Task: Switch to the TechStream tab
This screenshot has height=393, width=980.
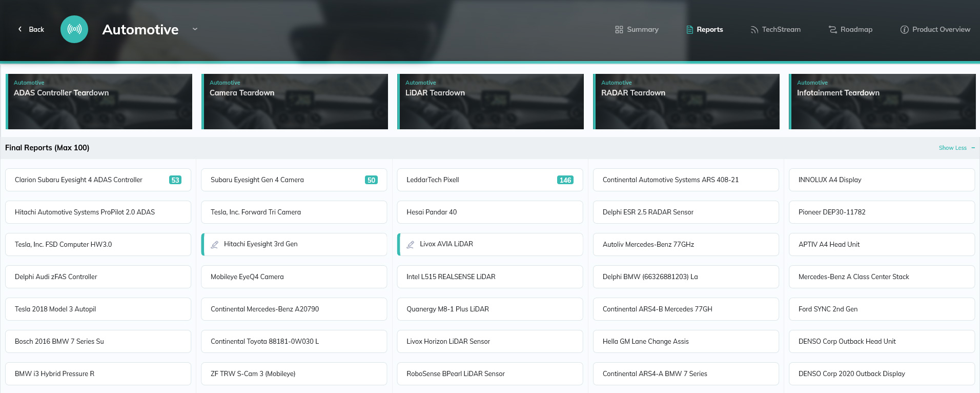Action: click(x=775, y=29)
